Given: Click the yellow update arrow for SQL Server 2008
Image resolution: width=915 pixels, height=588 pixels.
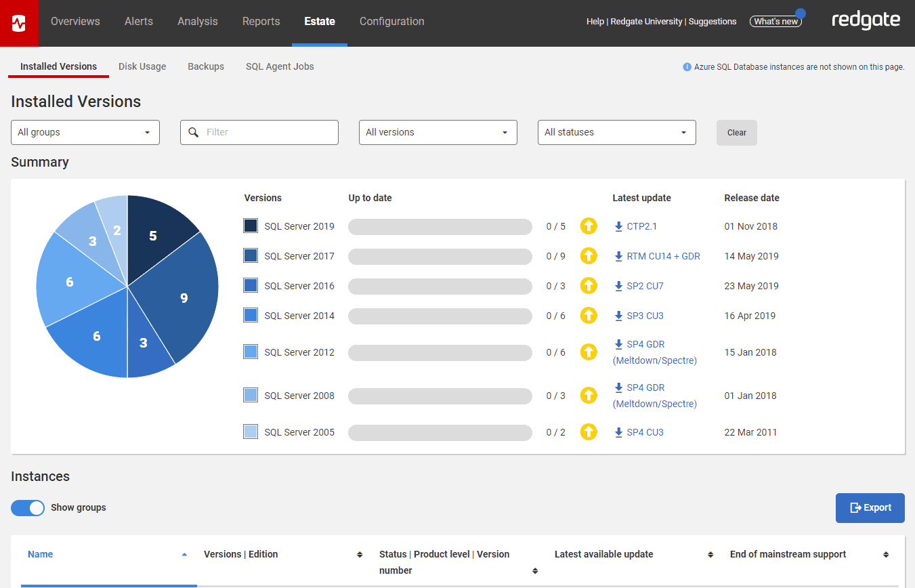Looking at the screenshot, I should click(x=589, y=396).
